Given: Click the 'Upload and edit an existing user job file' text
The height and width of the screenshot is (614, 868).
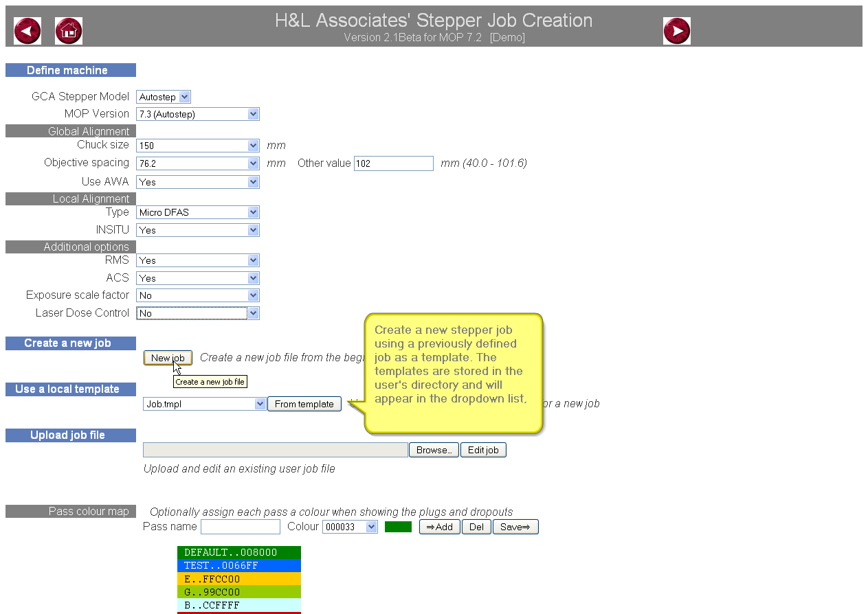Looking at the screenshot, I should click(x=239, y=469).
